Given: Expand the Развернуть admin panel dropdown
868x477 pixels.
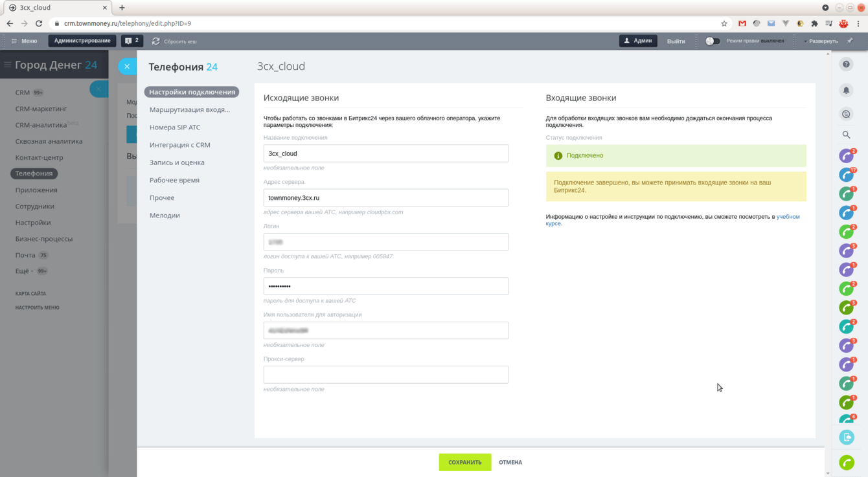Looking at the screenshot, I should coord(821,41).
